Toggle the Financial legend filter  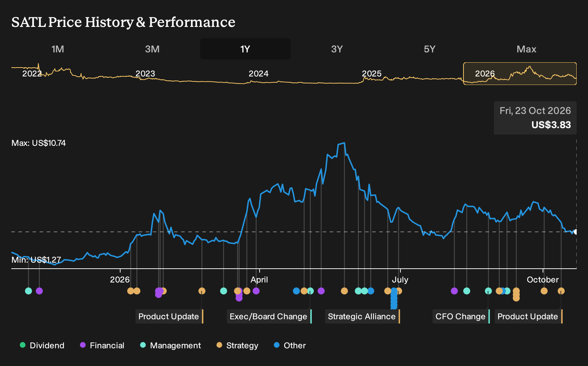pyautogui.click(x=102, y=345)
